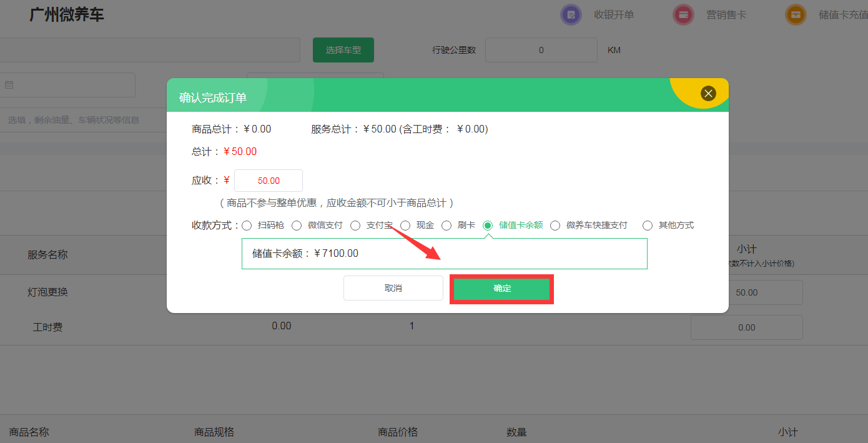Click the calendar icon in date field
868x443 pixels.
(x=9, y=85)
